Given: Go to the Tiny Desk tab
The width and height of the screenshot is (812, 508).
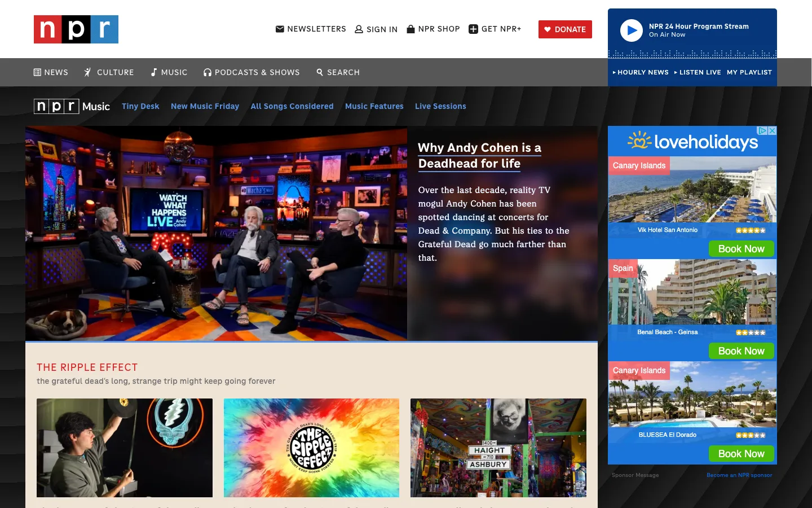Looking at the screenshot, I should point(140,106).
